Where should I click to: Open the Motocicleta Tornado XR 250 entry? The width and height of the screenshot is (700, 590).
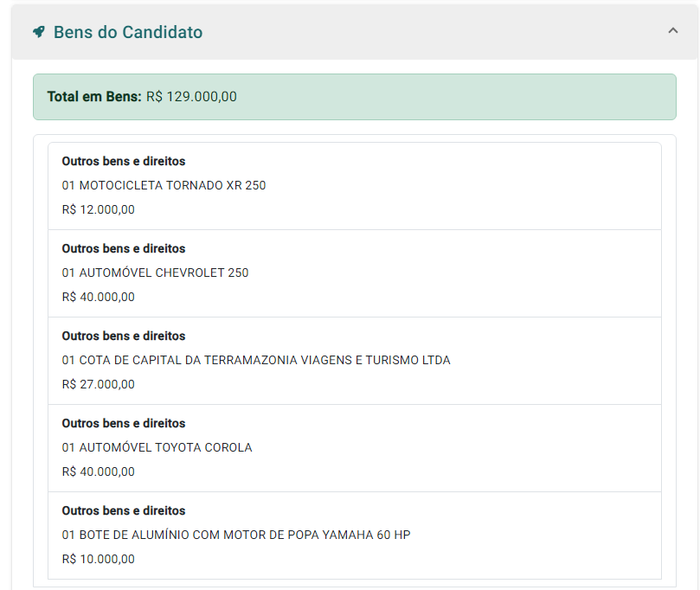click(164, 185)
